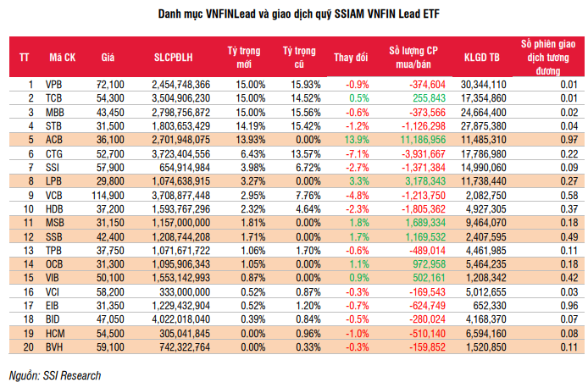Click the 'Tỷ trọng mới' column header

tap(244, 58)
